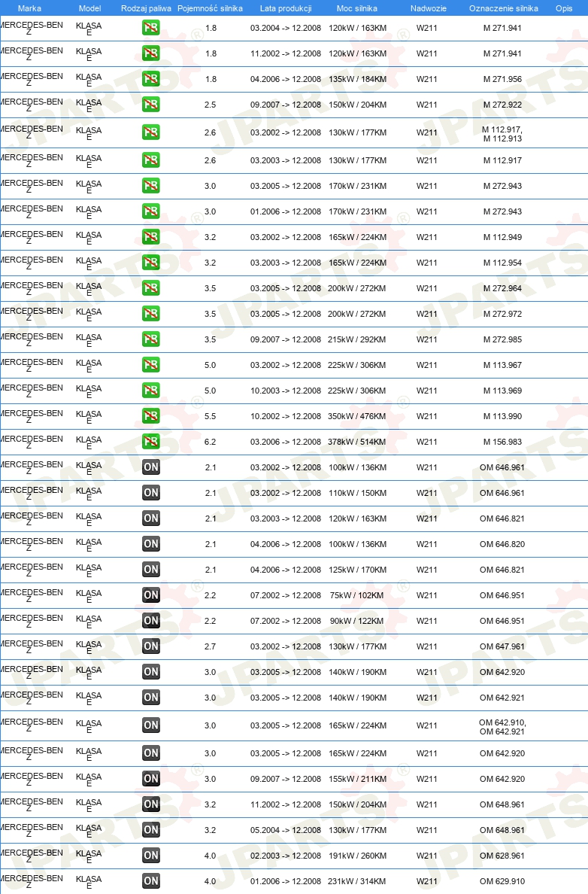The height and width of the screenshot is (894, 588).
Task: Select the engine capacity cell 2.5
Action: 211,105
